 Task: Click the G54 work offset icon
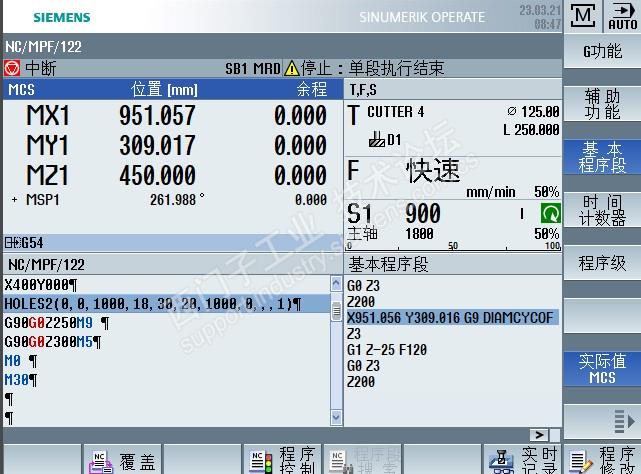click(x=13, y=243)
